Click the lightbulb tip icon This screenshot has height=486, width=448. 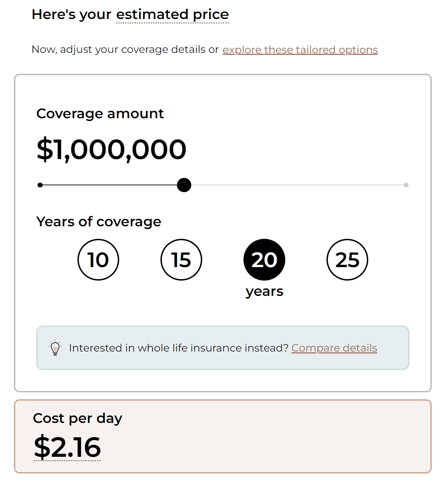(55, 348)
